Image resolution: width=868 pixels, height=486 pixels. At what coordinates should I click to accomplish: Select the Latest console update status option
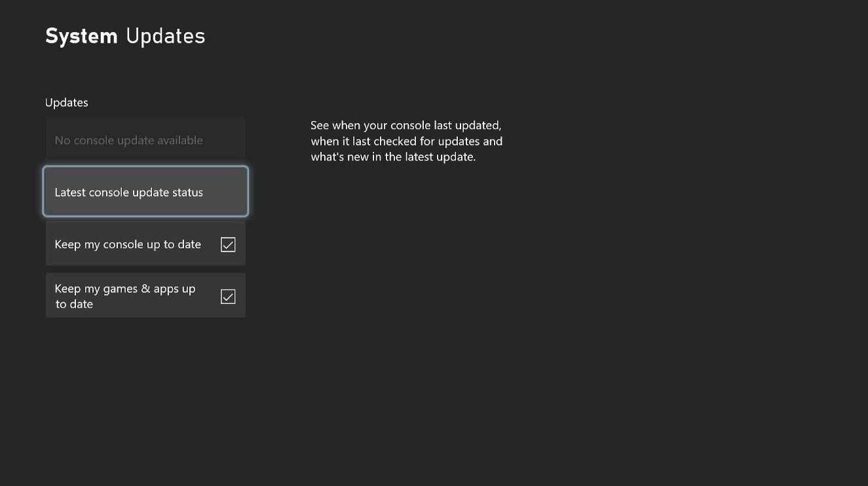(x=145, y=191)
